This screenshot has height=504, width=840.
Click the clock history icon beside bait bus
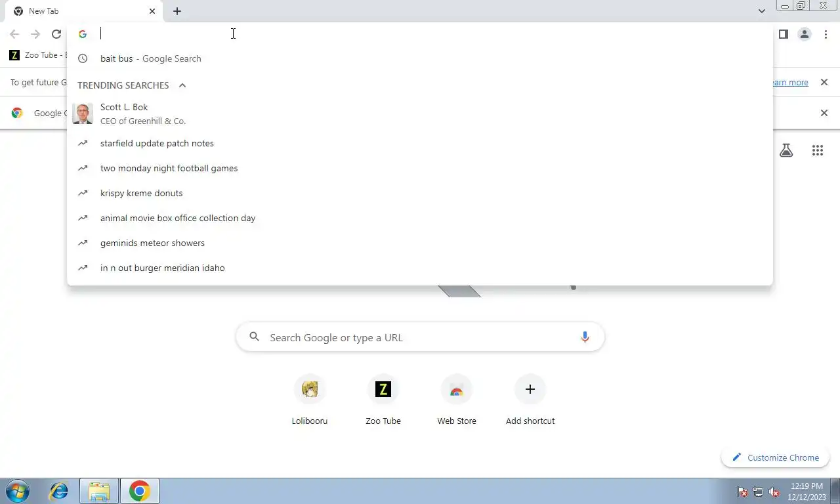click(x=83, y=58)
